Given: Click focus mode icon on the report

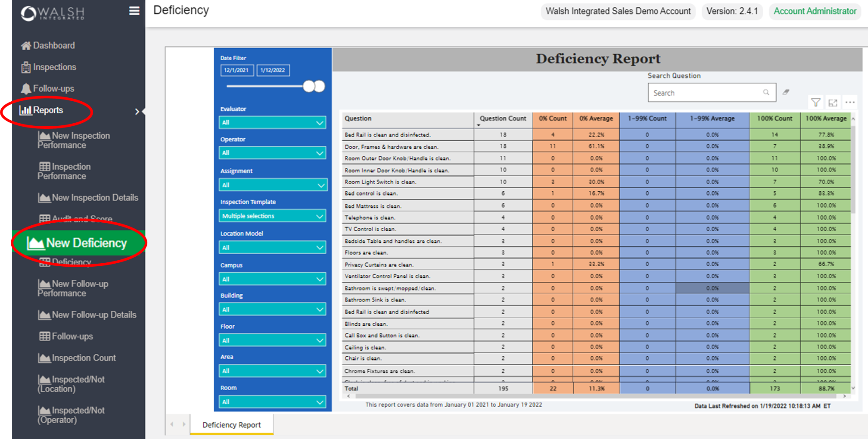Looking at the screenshot, I should 833,103.
